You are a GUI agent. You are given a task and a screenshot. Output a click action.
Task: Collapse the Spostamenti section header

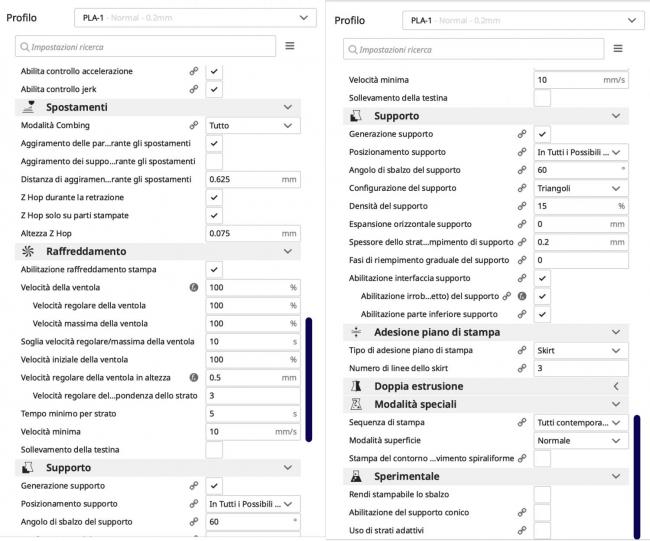288,107
